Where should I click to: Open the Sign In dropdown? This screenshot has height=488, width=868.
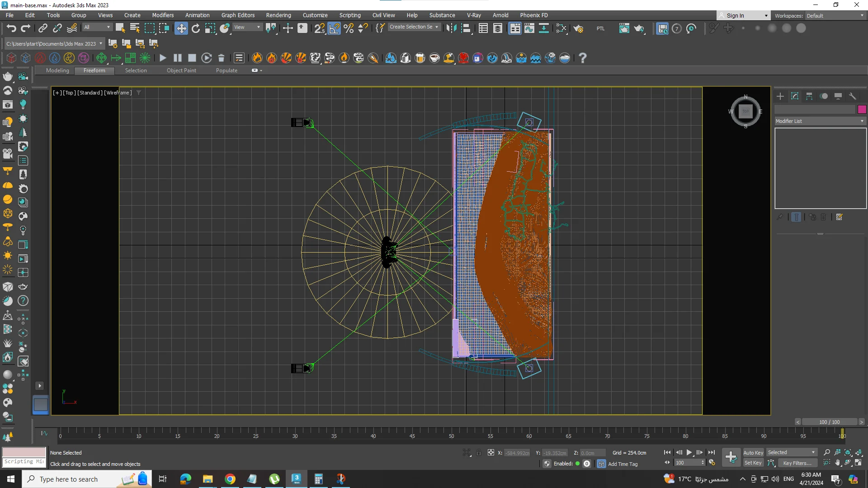(x=744, y=15)
